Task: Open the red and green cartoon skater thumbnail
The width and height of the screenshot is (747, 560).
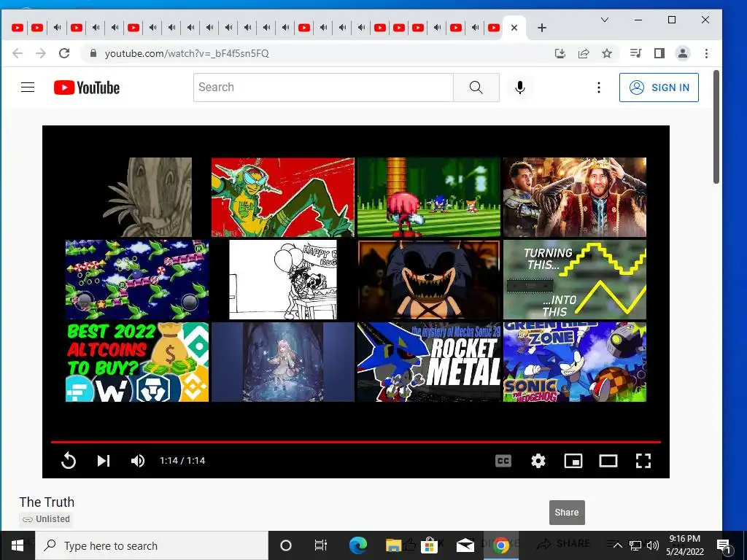Action: click(283, 197)
